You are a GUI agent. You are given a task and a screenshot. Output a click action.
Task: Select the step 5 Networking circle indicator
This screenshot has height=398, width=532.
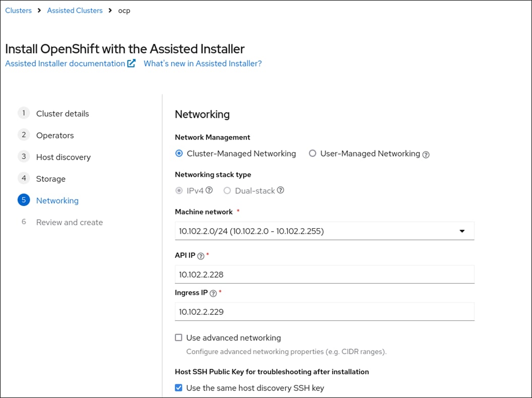pos(23,200)
